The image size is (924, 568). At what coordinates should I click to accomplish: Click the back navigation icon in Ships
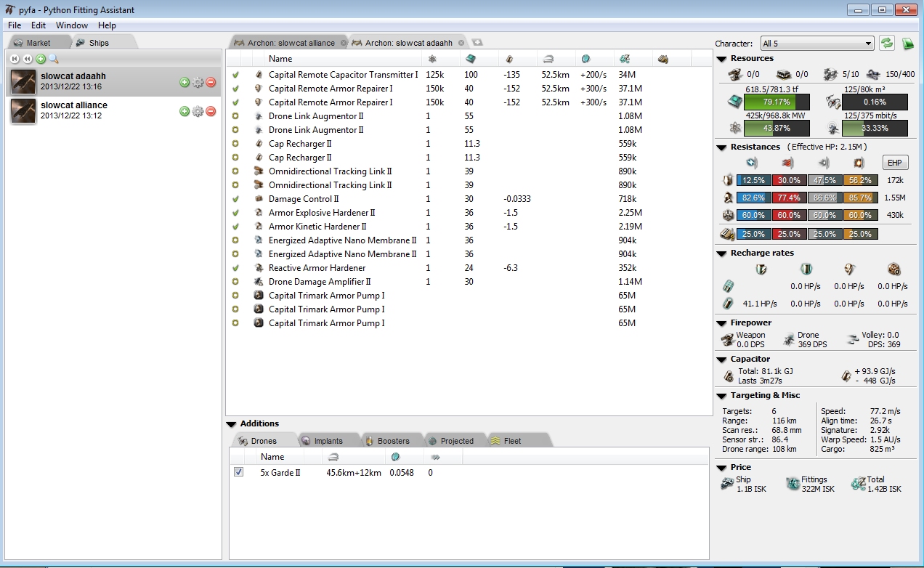(x=28, y=59)
